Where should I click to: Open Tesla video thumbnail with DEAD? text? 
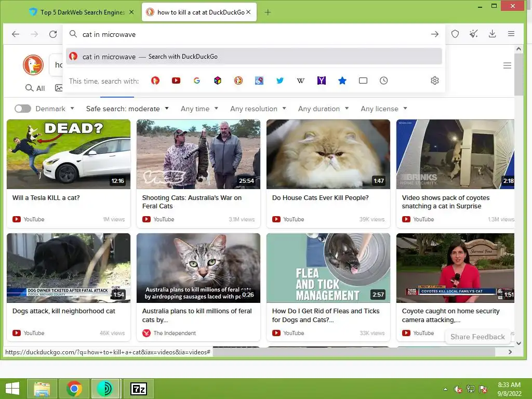69,154
